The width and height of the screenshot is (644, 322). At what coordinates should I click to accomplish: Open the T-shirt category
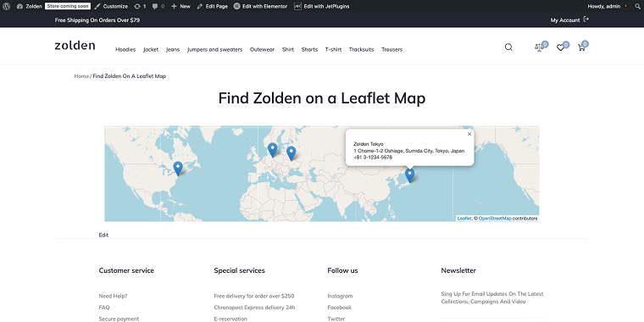click(x=333, y=49)
